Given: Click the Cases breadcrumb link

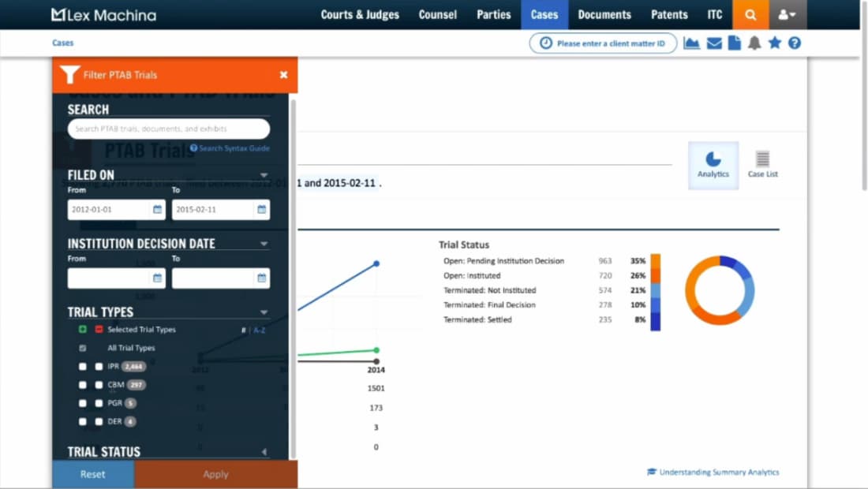Looking at the screenshot, I should tap(62, 43).
